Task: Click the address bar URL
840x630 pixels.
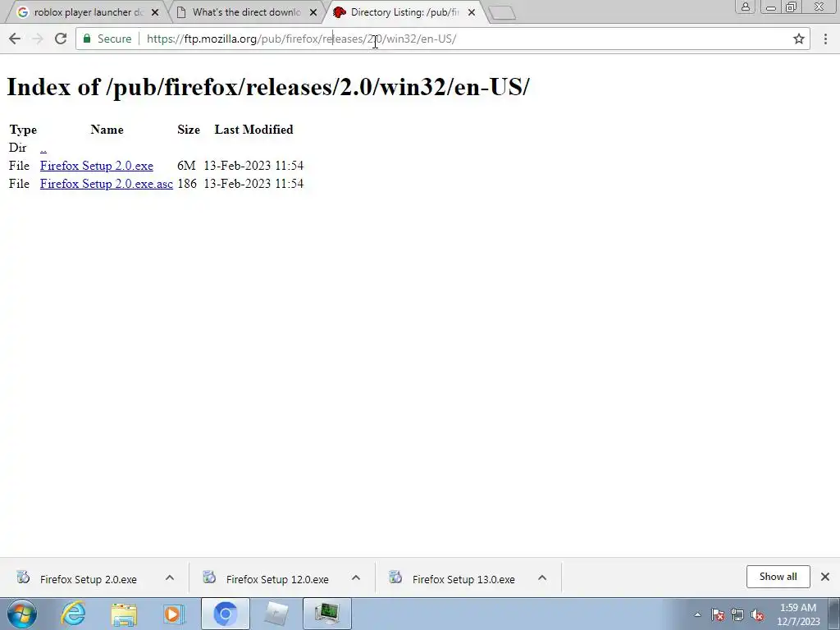Action: click(301, 39)
